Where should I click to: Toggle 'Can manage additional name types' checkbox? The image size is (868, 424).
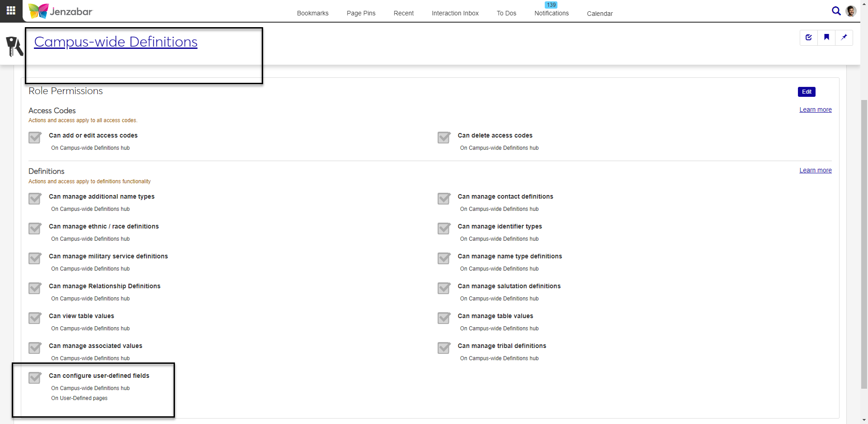click(x=35, y=199)
